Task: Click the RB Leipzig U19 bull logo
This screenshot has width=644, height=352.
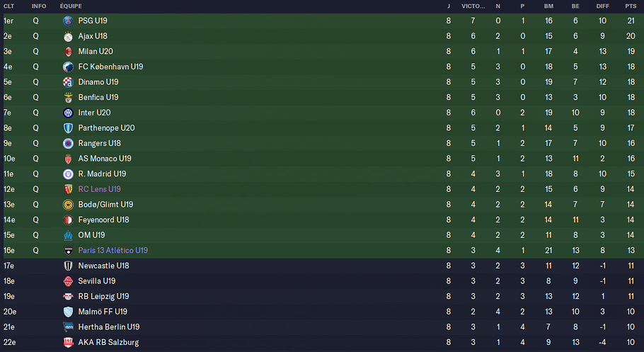Action: point(68,297)
